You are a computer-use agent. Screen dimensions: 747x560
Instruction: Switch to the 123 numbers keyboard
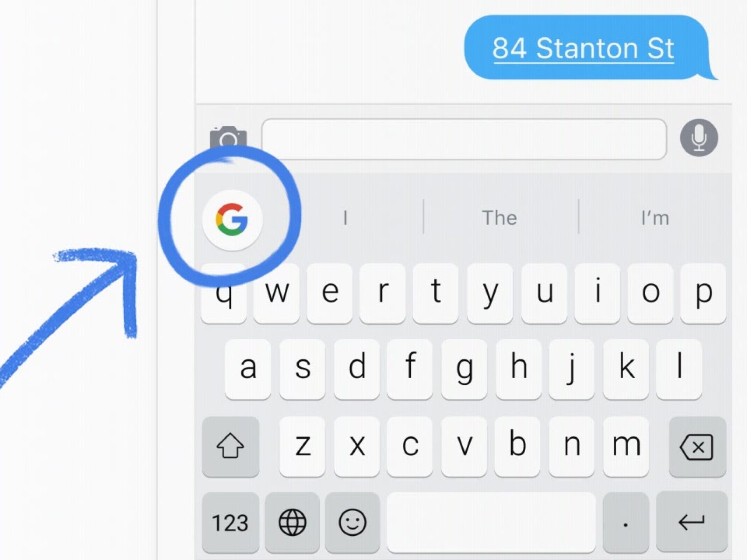231,522
